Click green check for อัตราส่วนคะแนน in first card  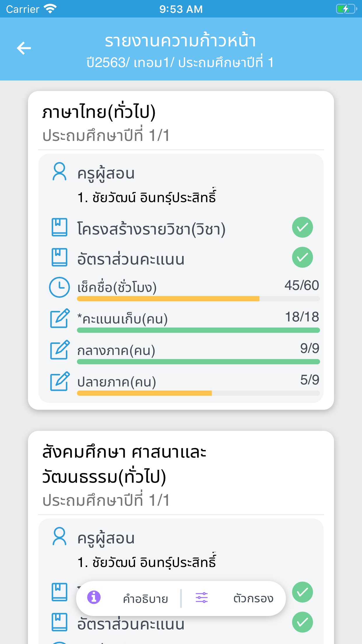pos(302,257)
